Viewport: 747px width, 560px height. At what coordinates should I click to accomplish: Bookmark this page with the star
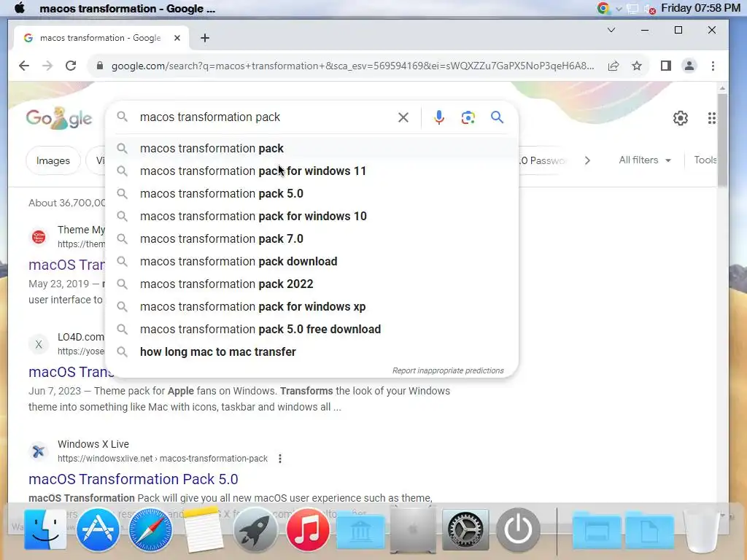pos(637,66)
